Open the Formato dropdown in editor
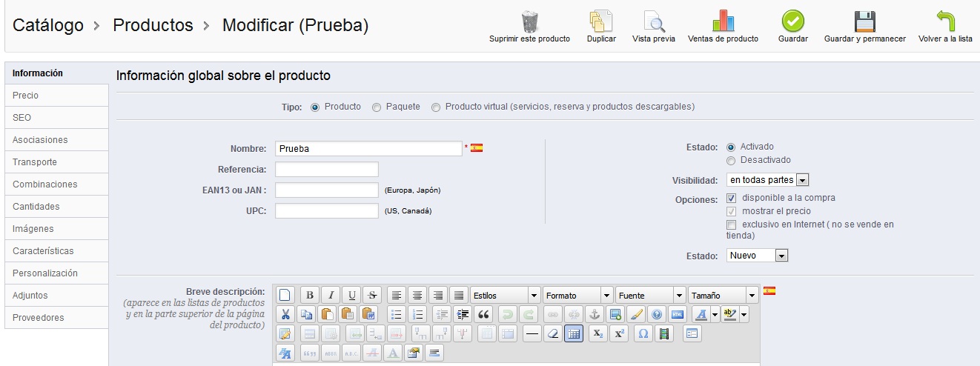The width and height of the screenshot is (980, 366). [577, 295]
